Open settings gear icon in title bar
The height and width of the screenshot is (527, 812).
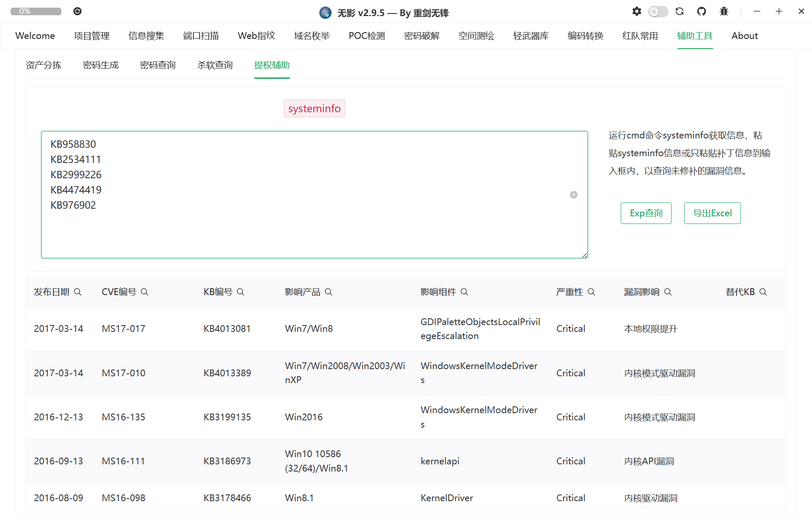(636, 11)
